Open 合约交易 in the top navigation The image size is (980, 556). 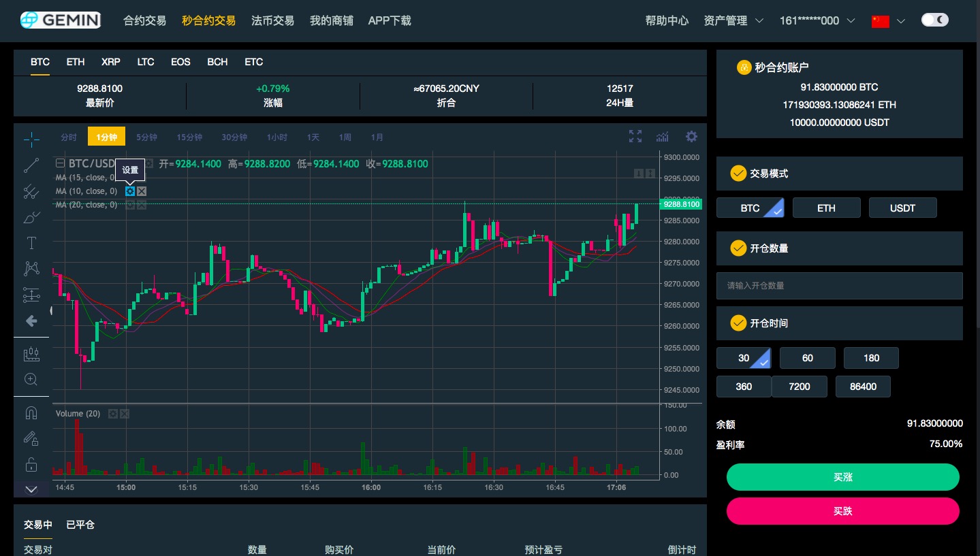click(x=144, y=21)
